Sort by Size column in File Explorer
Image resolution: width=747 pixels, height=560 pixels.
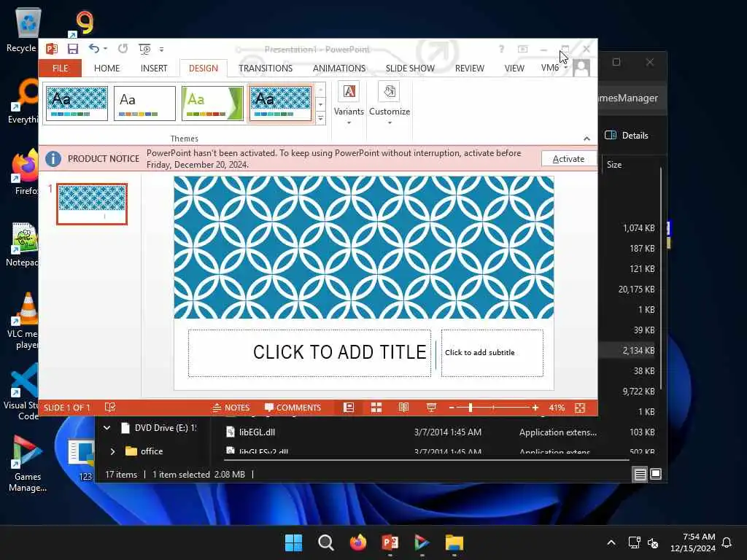pos(614,165)
